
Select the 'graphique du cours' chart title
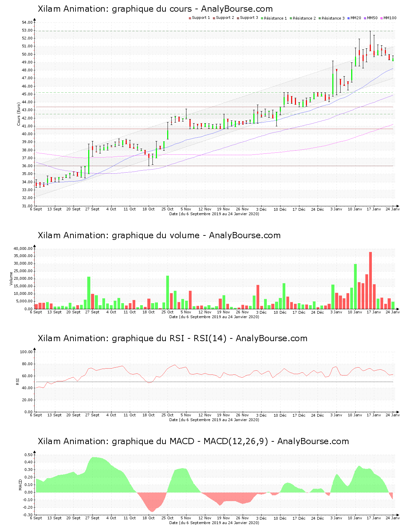point(155,9)
